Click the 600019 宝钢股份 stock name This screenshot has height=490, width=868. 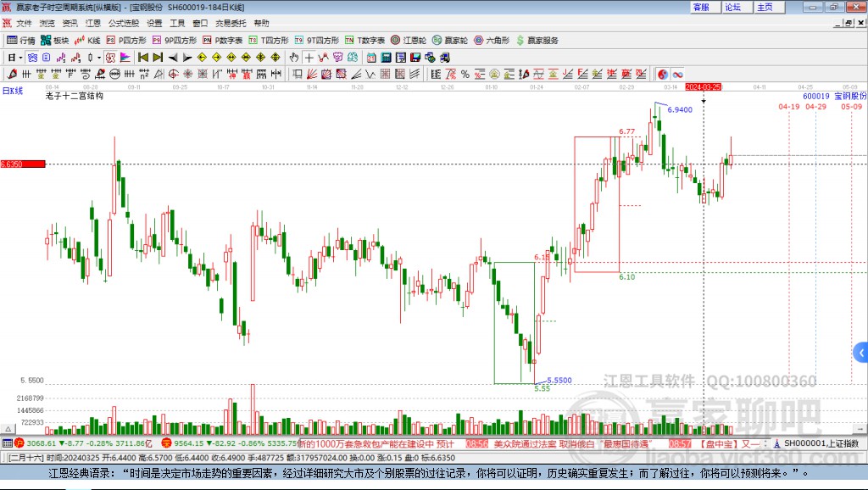[835, 97]
